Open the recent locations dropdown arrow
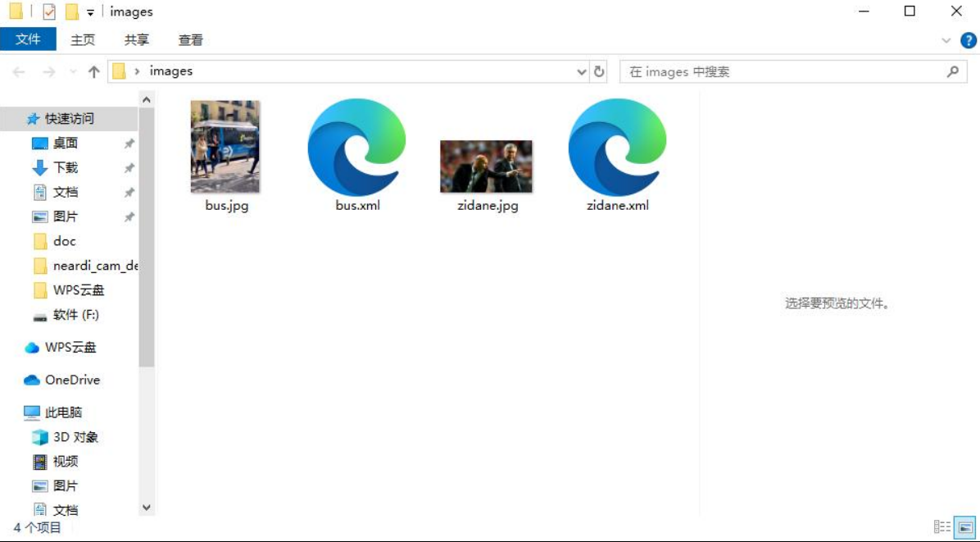980x542 pixels. pyautogui.click(x=73, y=72)
